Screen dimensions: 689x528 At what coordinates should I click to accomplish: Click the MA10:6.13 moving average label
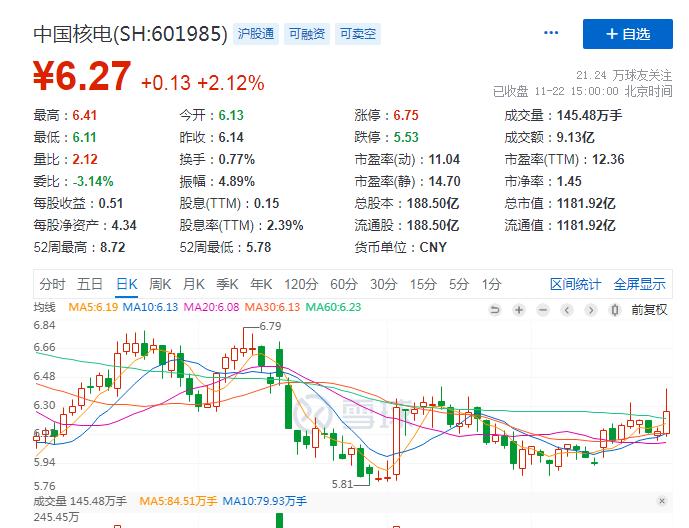point(150,307)
